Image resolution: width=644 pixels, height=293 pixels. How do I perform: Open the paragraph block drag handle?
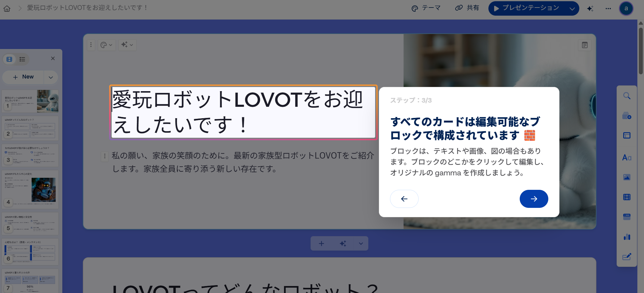104,156
